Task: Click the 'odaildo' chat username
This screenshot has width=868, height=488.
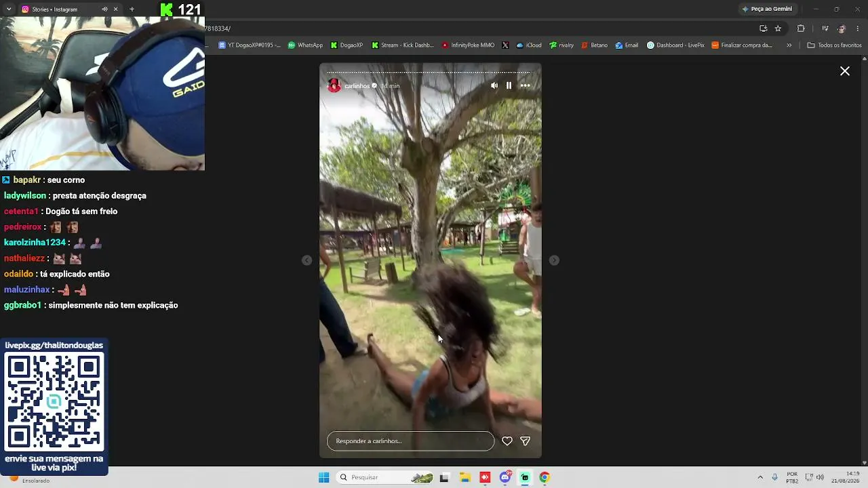Action: pyautogui.click(x=19, y=274)
